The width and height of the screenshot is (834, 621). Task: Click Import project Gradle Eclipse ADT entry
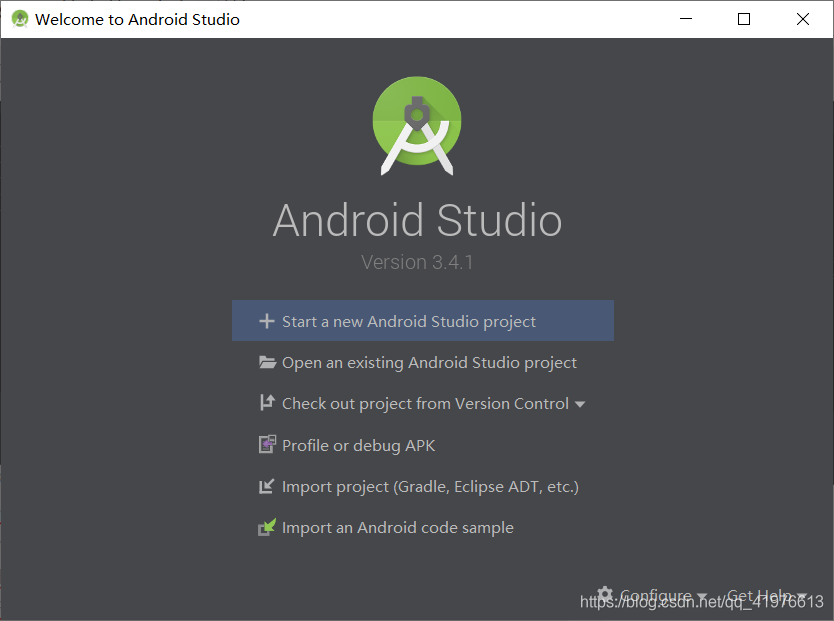click(x=430, y=486)
